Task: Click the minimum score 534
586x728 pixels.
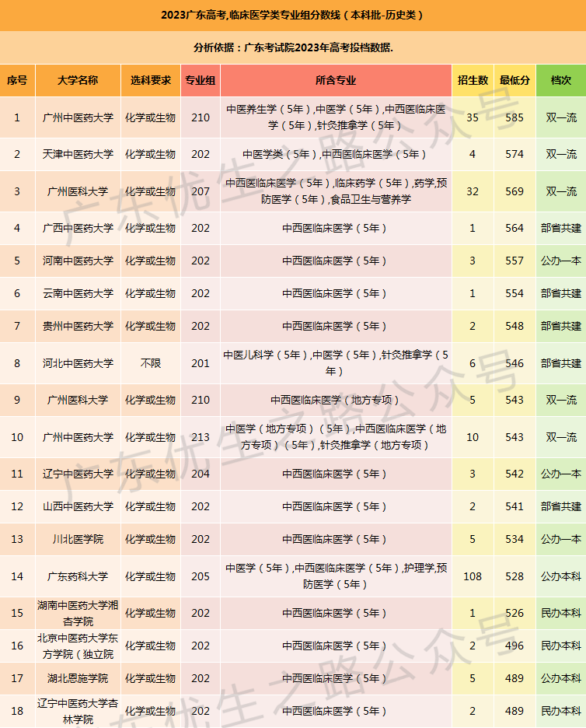Action: [514, 539]
